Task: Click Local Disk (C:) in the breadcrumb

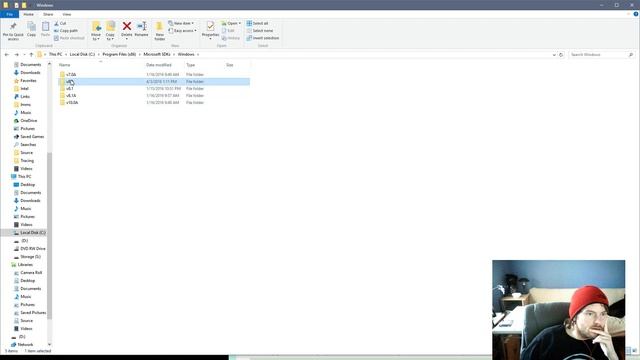Action: 82,54
